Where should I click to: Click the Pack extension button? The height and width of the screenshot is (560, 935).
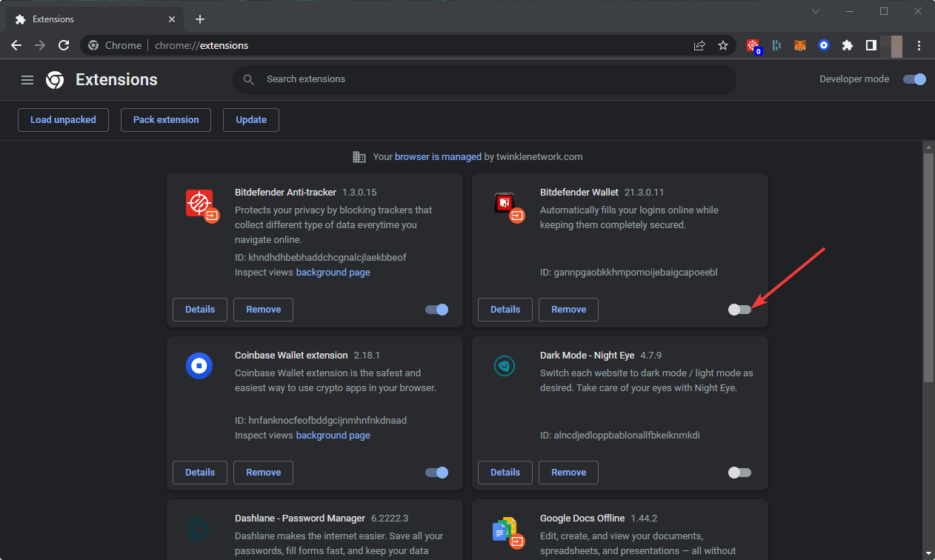tap(166, 120)
